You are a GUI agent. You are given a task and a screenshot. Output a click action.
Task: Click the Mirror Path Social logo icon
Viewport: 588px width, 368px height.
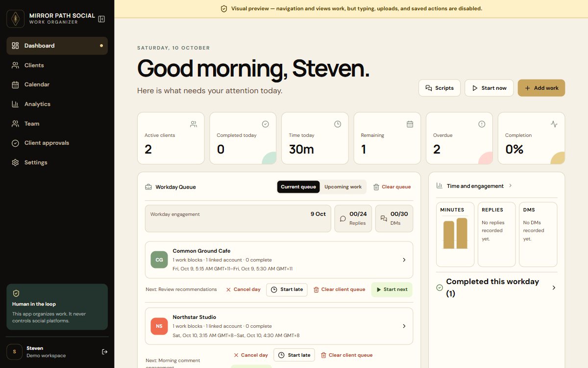click(15, 19)
